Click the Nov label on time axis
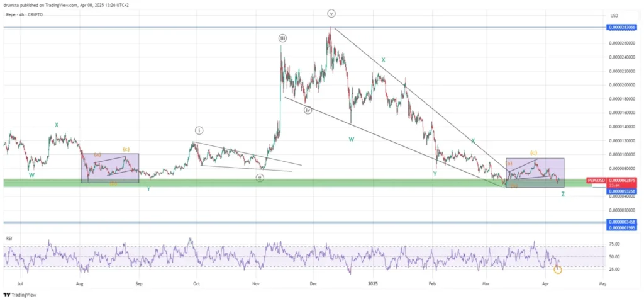644x301 pixels. click(x=255, y=284)
